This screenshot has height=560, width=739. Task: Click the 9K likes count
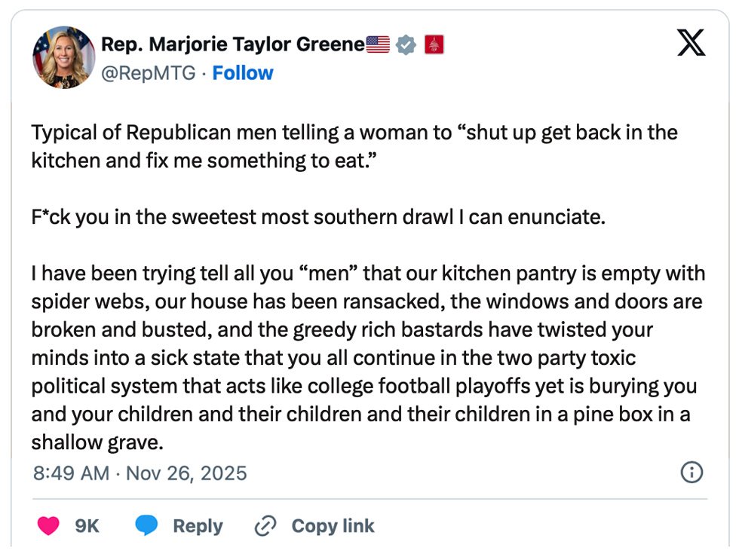click(87, 525)
